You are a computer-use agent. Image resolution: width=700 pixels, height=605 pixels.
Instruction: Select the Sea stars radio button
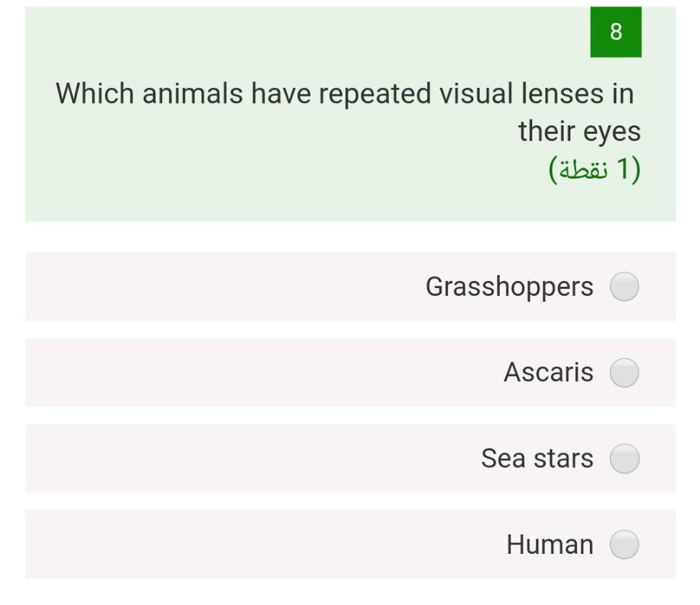click(624, 459)
